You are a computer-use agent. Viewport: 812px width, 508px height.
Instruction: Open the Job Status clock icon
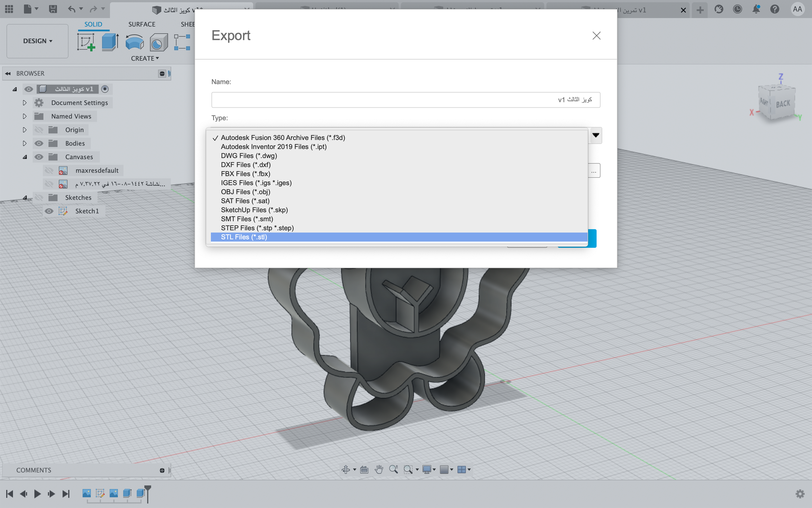(x=738, y=9)
